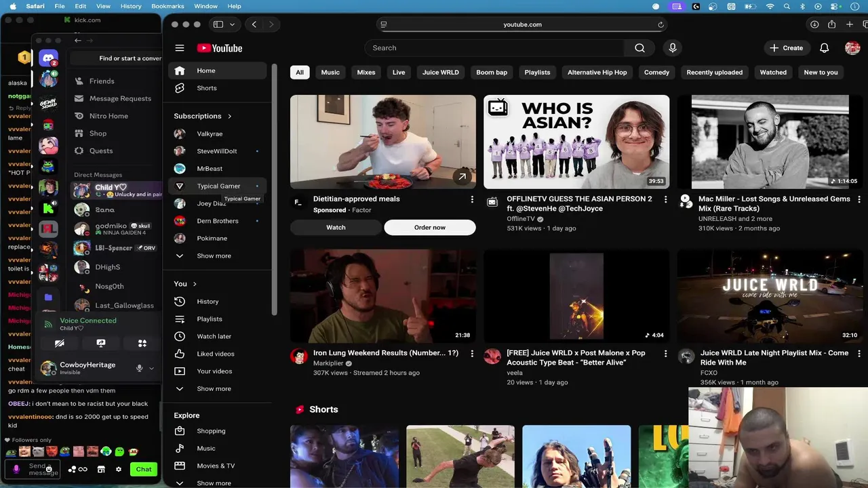This screenshot has width=868, height=488.
Task: Open the YouTube hamburger guide menu
Action: (180, 48)
